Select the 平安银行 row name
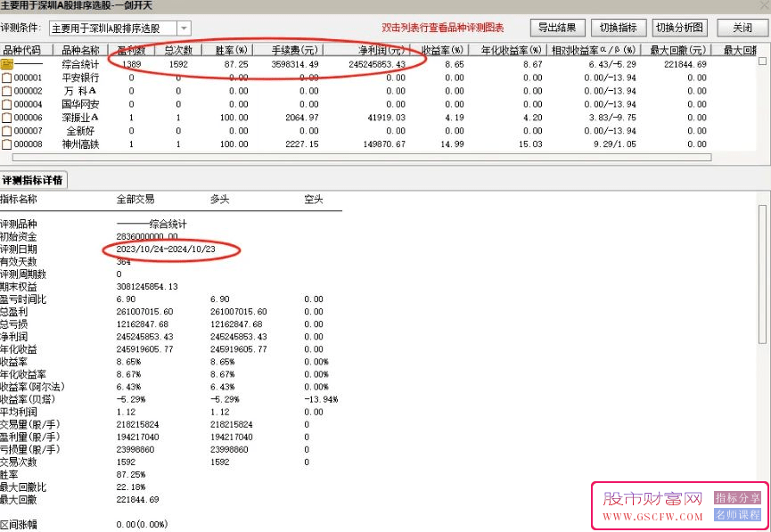This screenshot has height=532, width=771. 80,78
